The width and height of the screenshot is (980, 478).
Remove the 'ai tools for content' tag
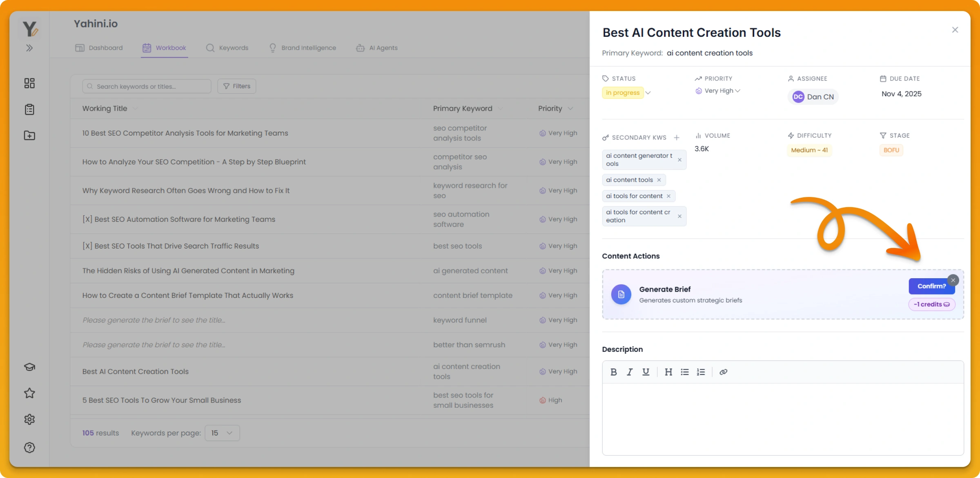coord(668,196)
